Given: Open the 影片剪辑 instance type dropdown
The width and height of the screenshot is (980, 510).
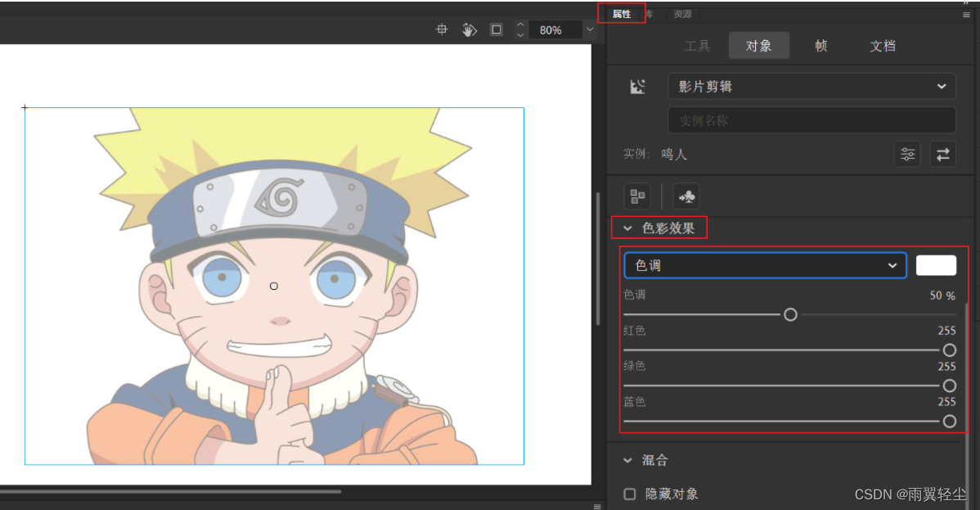Looking at the screenshot, I should coord(811,86).
